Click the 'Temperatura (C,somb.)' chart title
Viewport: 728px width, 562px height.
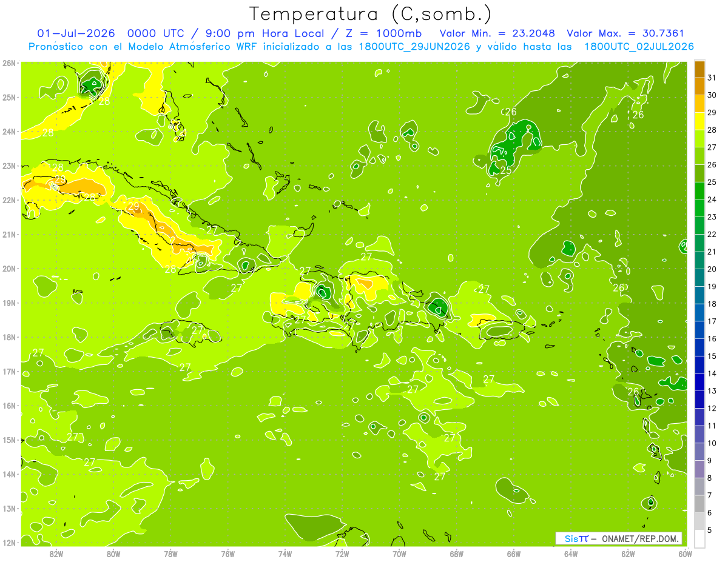[x=371, y=14]
